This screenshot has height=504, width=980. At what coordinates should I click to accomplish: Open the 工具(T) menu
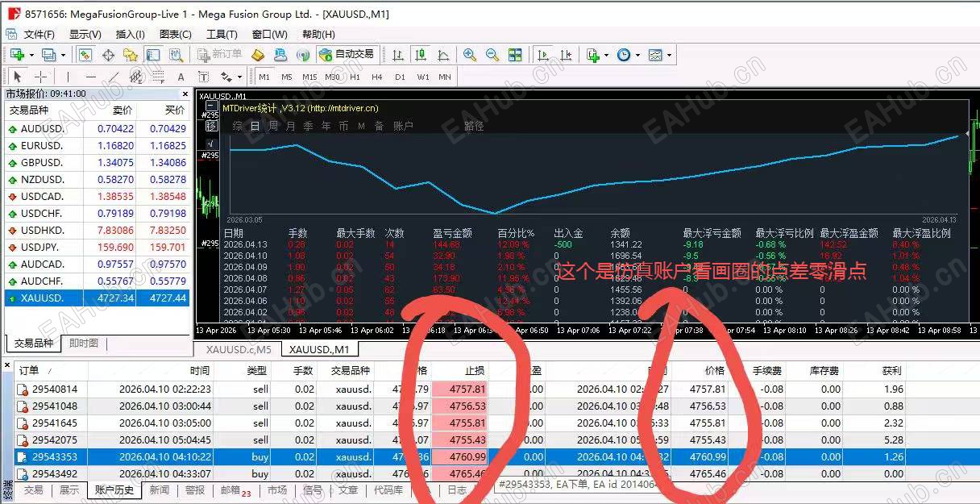pos(222,34)
